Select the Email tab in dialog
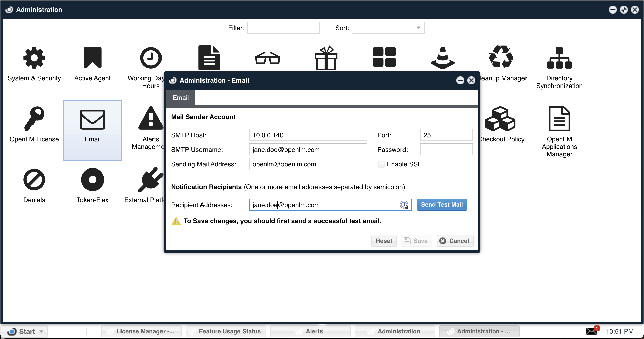Viewport: 644px width, 339px height. point(181,98)
